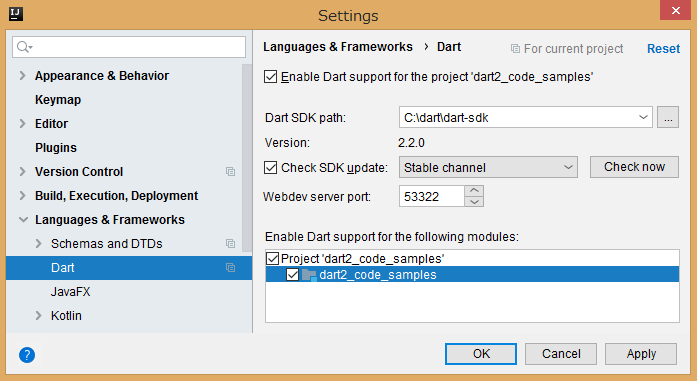Open Stable channel dropdown
Viewport: 697px width, 381px height.
[568, 168]
